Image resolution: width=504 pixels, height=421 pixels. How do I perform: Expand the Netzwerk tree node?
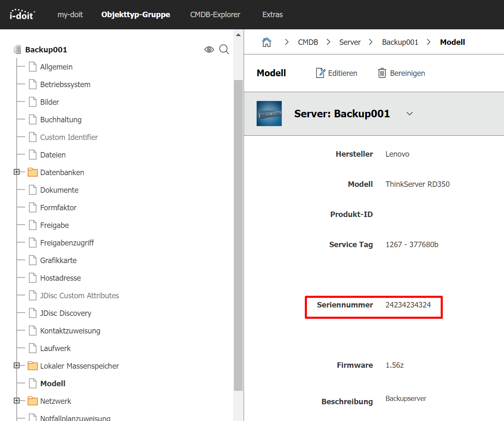(17, 401)
